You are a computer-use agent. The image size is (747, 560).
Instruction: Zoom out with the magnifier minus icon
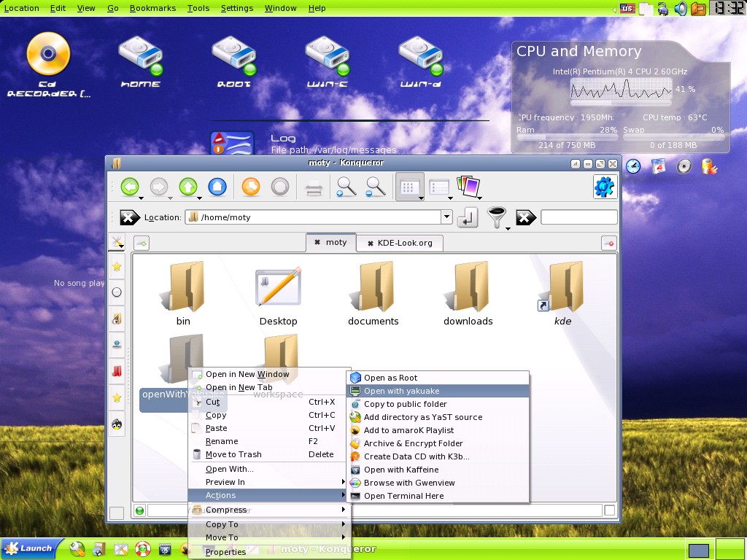376,187
